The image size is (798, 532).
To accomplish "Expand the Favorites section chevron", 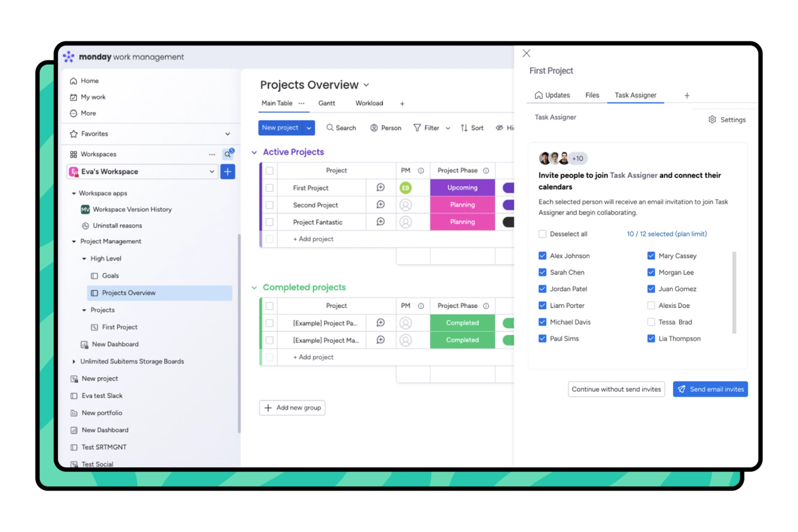I will click(x=228, y=134).
